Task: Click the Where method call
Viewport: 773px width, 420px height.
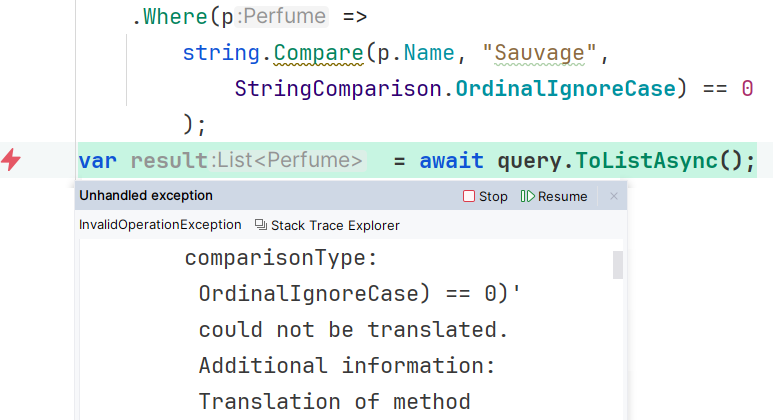Action: tap(175, 17)
